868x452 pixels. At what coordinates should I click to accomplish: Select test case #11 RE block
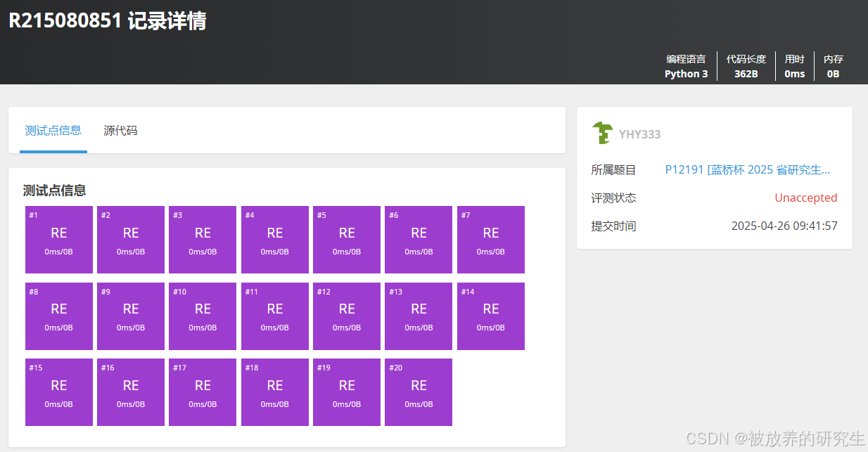[275, 316]
